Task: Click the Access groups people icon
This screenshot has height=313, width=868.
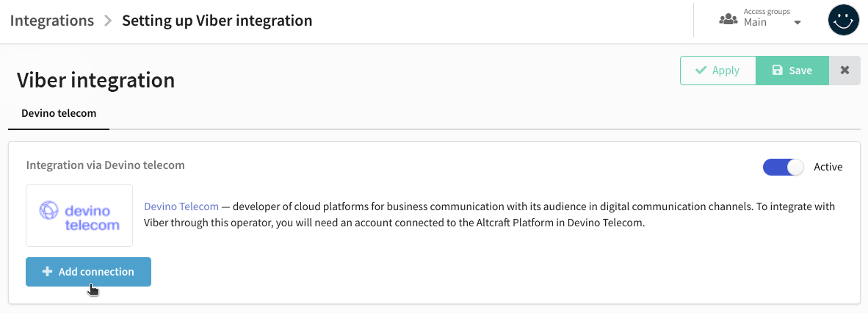Action: point(728,19)
